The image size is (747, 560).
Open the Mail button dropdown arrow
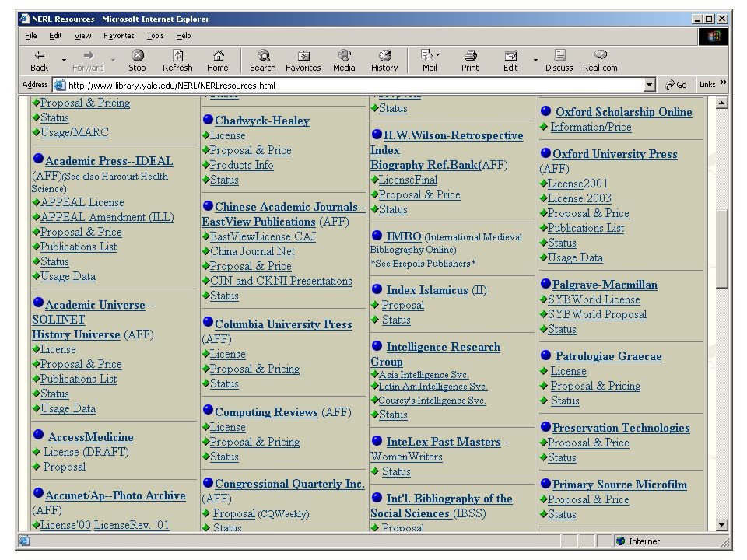(438, 54)
